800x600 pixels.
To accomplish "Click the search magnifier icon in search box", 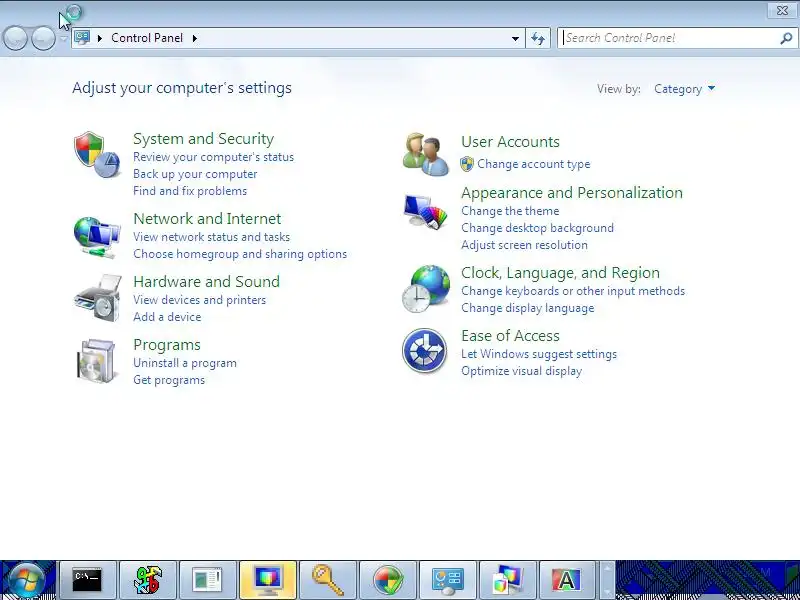I will 786,38.
